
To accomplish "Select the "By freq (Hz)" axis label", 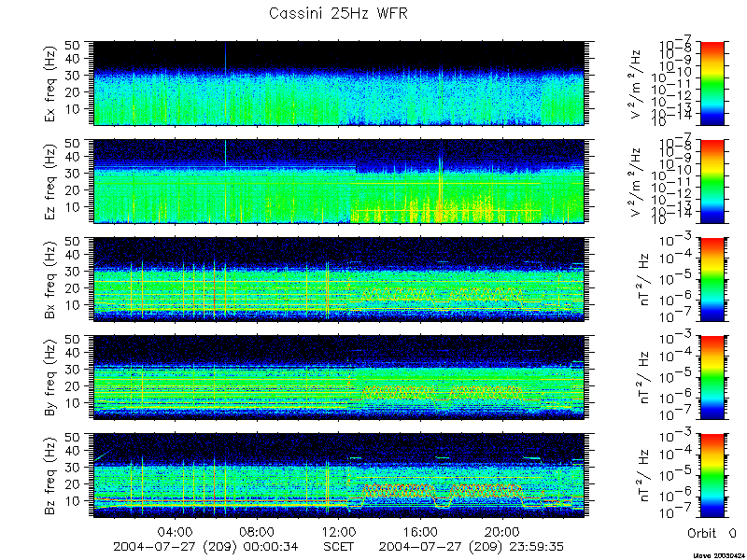I will pos(51,378).
